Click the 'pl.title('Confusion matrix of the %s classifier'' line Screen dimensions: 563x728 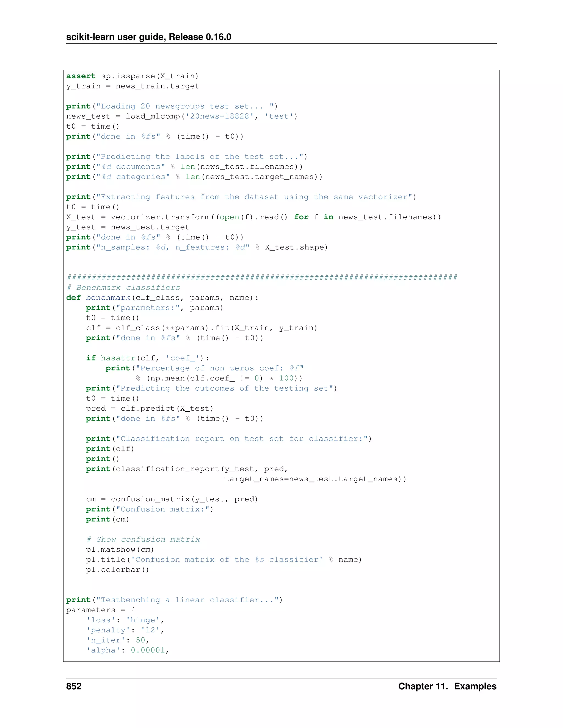pos(224,560)
